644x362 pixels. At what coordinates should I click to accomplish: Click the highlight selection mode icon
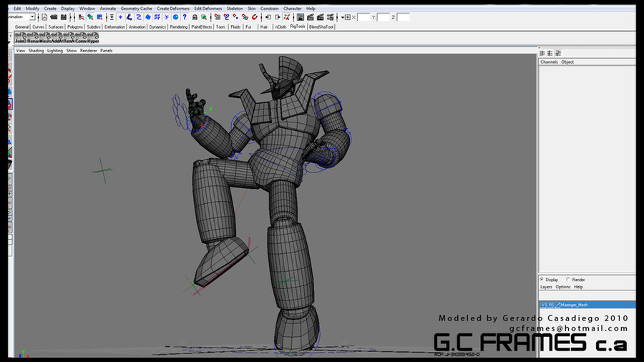(204, 17)
